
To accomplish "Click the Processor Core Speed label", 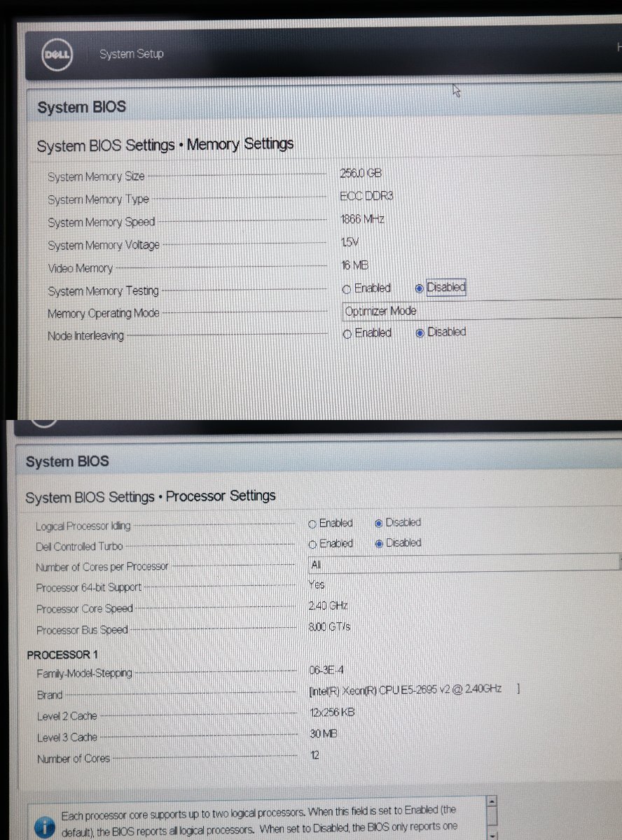I will 85,609.
